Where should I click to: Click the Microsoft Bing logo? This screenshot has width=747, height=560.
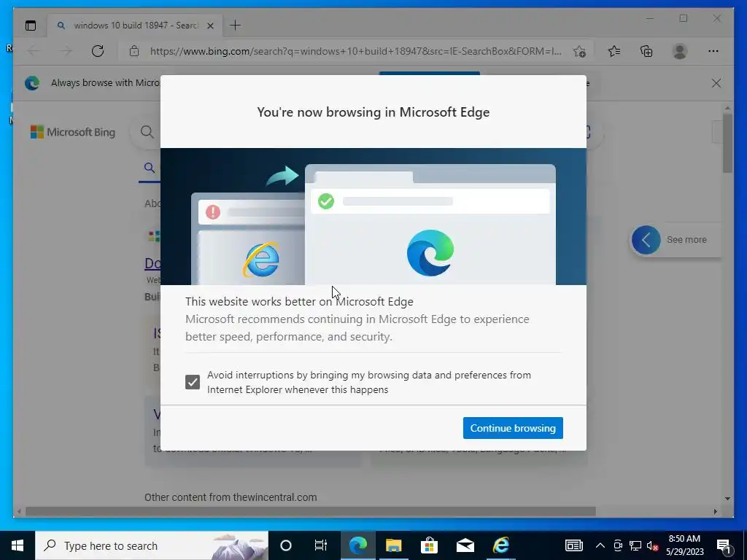73,132
